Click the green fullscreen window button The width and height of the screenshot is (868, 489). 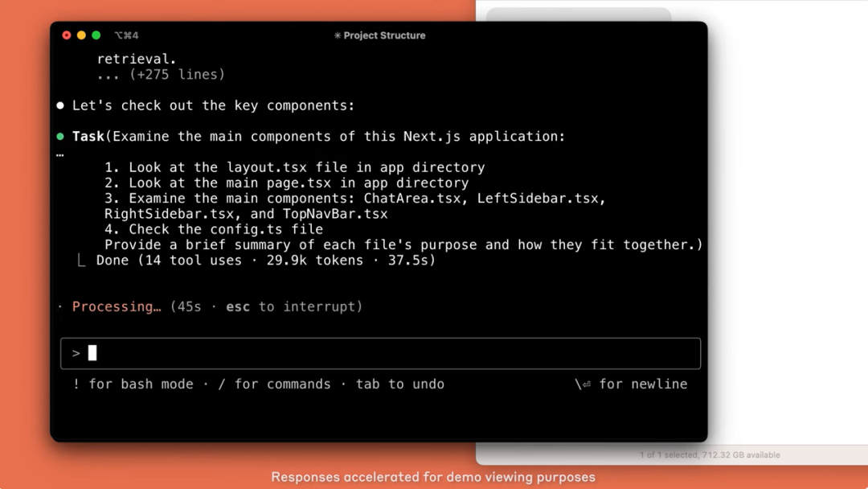pyautogui.click(x=96, y=35)
